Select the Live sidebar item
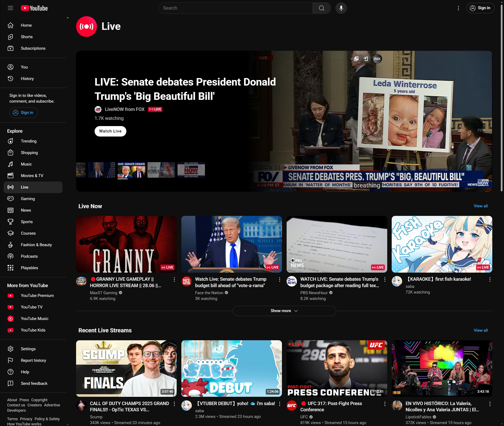The width and height of the screenshot is (504, 426). coord(33,187)
